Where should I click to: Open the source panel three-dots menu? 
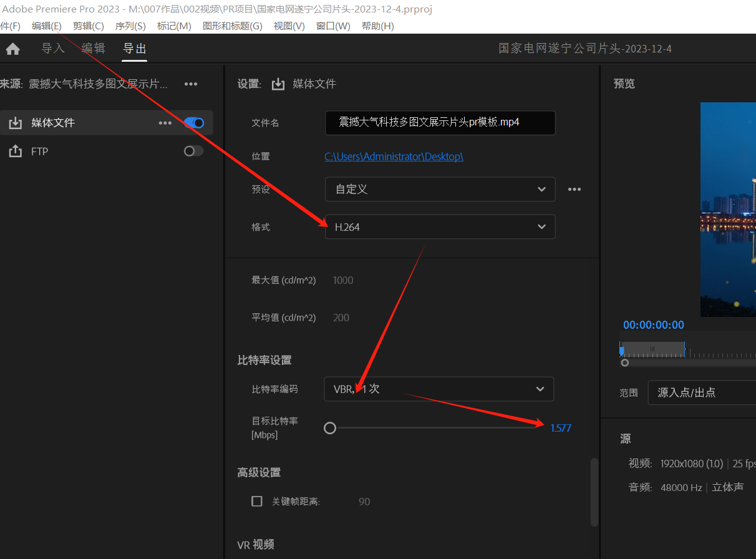(x=191, y=84)
